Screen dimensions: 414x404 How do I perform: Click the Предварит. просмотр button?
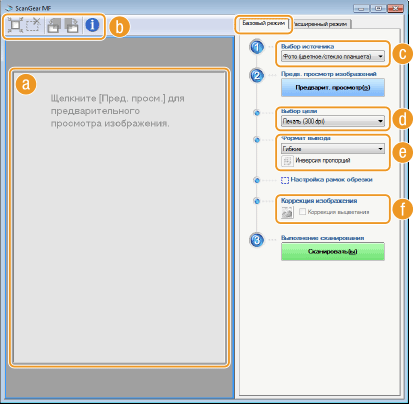coord(333,88)
